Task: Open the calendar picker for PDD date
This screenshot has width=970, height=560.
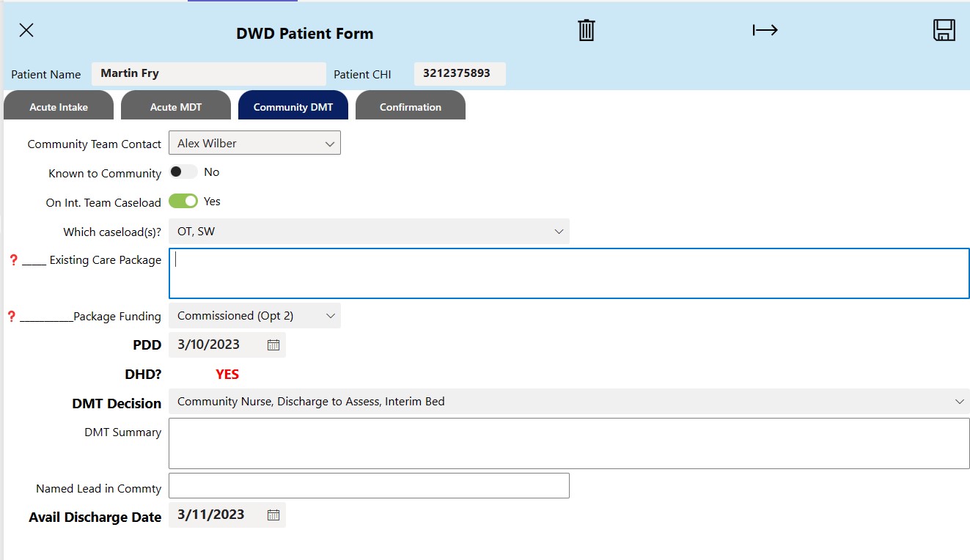Action: pyautogui.click(x=273, y=345)
